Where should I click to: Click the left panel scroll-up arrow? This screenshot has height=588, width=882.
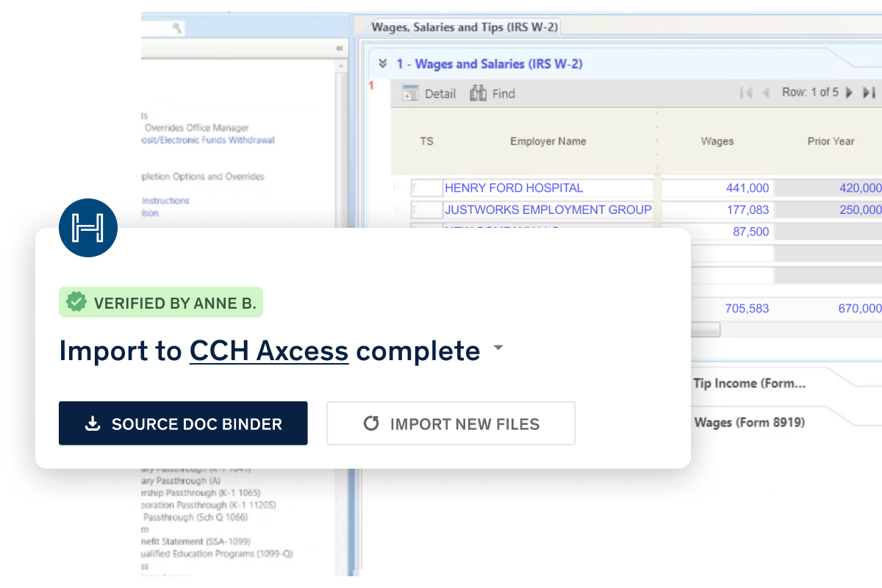pyautogui.click(x=340, y=67)
